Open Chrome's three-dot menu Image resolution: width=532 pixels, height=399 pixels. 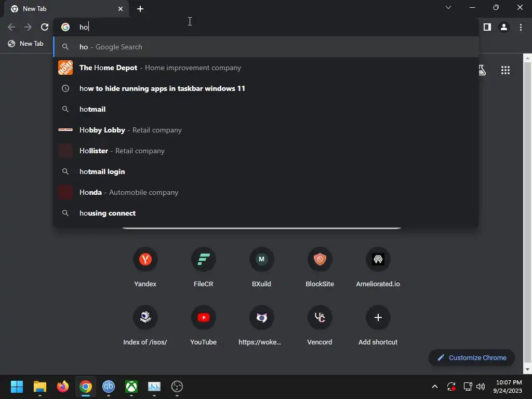click(x=521, y=27)
